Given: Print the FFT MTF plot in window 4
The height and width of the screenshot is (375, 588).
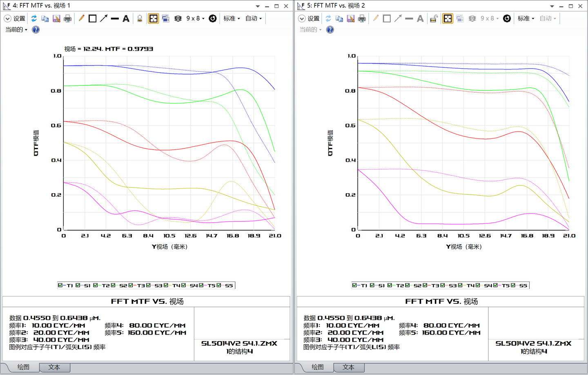Looking at the screenshot, I should pos(68,18).
